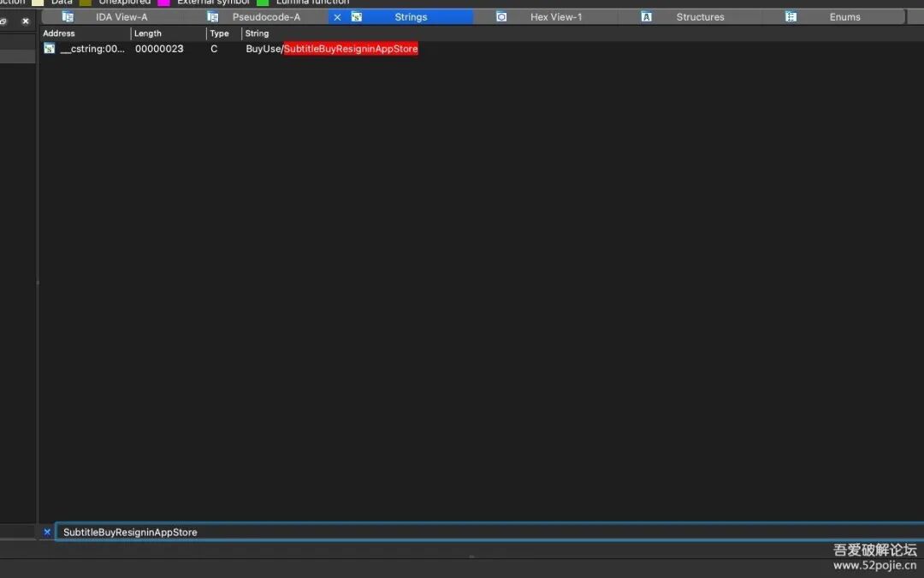Click the External symbol legend color swatch
The image size is (924, 578).
[163, 3]
